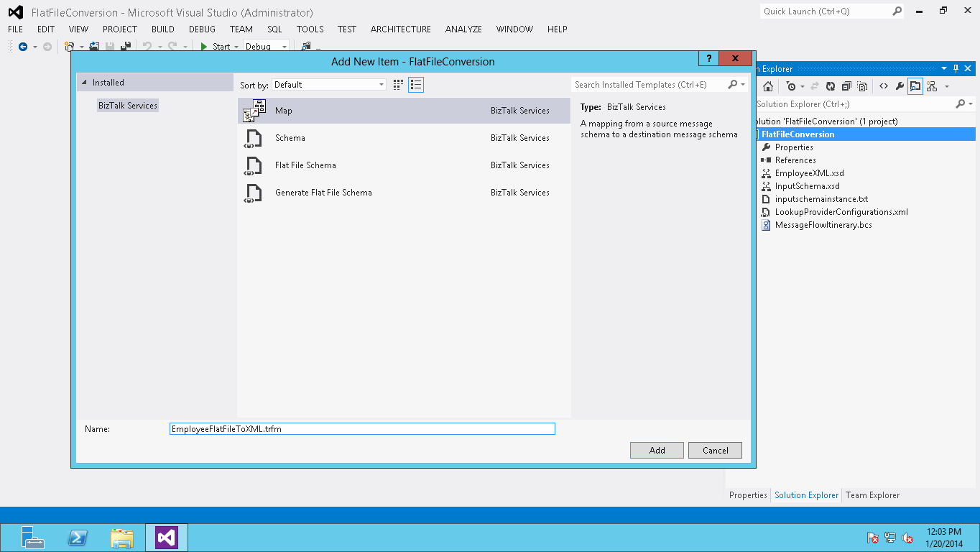Select MessageFlowItinerary.bcs file
The height and width of the screenshot is (552, 980).
(x=823, y=225)
